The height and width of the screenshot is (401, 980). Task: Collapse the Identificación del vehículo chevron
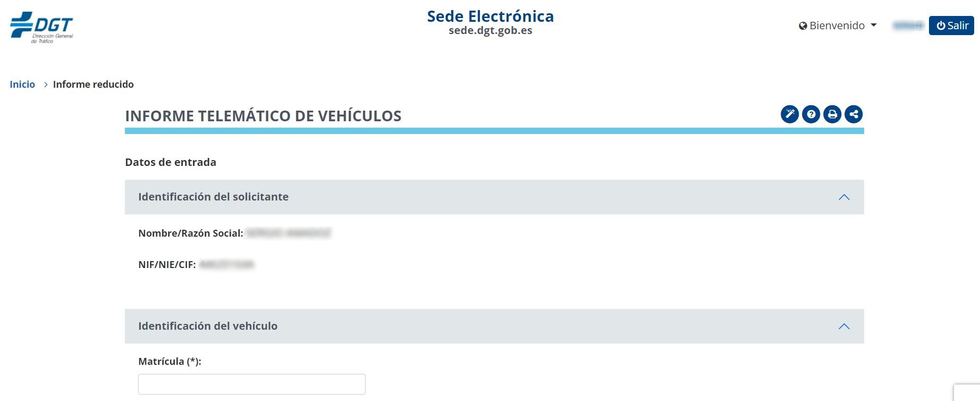(844, 327)
